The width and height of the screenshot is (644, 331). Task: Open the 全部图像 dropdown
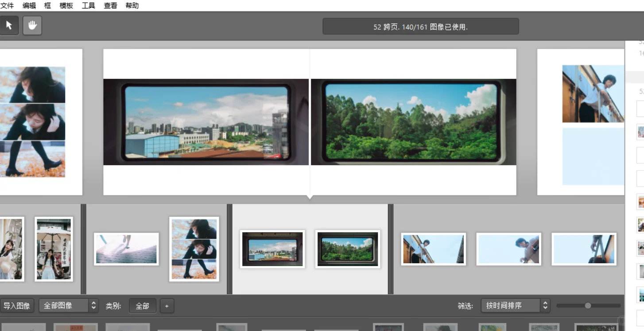coord(69,306)
